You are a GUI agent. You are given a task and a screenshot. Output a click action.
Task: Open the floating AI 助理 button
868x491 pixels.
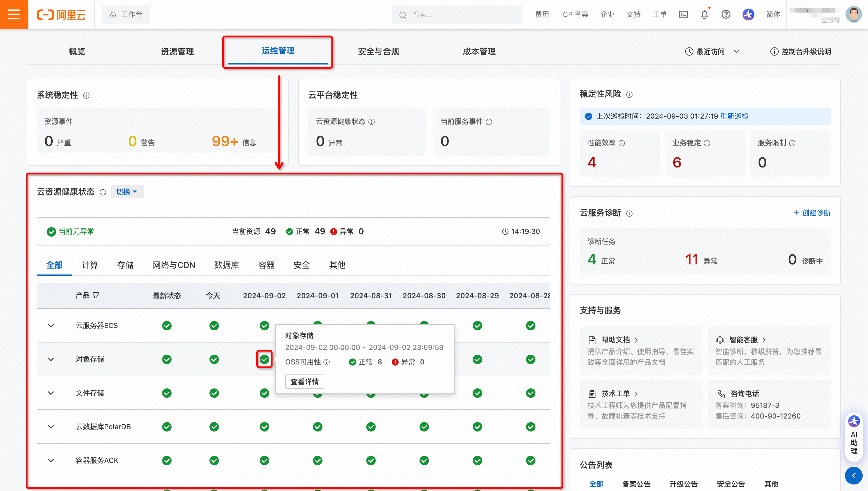pyautogui.click(x=854, y=437)
